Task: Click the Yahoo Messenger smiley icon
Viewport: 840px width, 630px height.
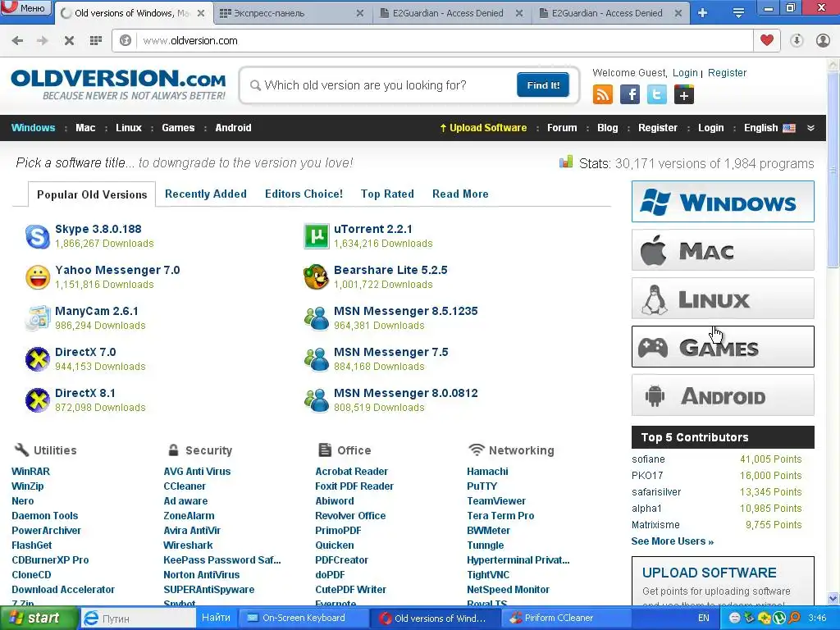Action: pos(38,277)
